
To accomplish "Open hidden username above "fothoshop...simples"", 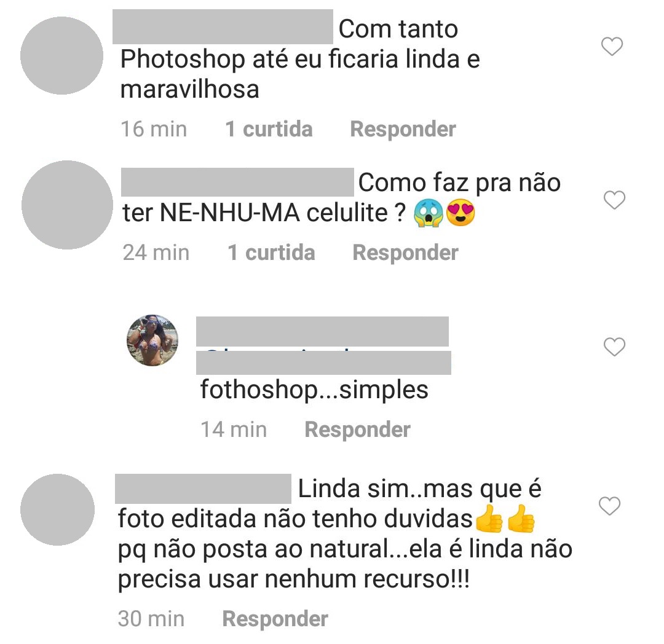I will [322, 331].
